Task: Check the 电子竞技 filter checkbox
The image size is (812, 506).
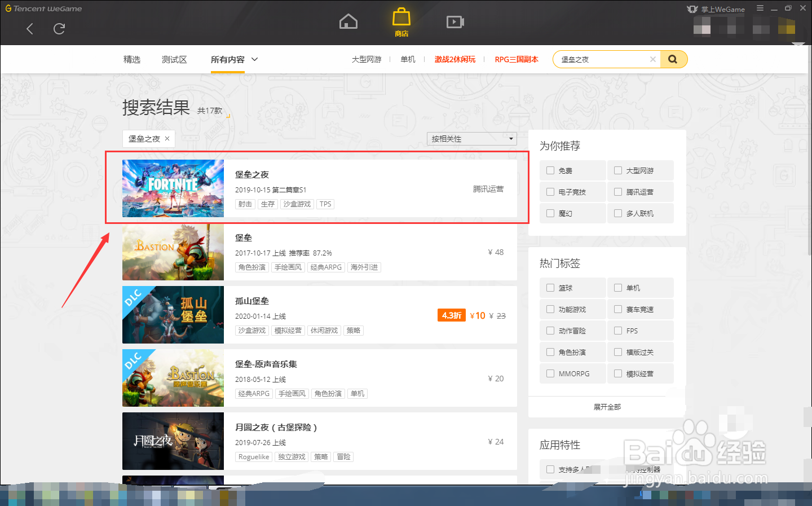Action: coord(550,192)
